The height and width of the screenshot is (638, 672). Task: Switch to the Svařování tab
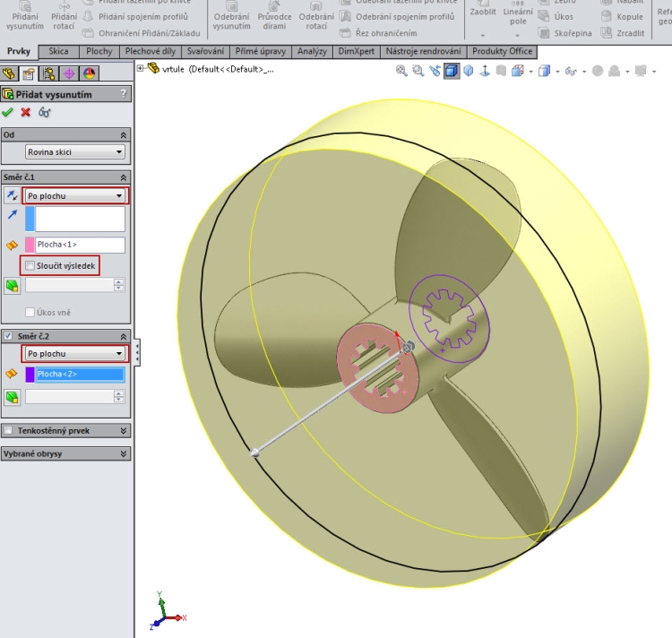pos(205,51)
